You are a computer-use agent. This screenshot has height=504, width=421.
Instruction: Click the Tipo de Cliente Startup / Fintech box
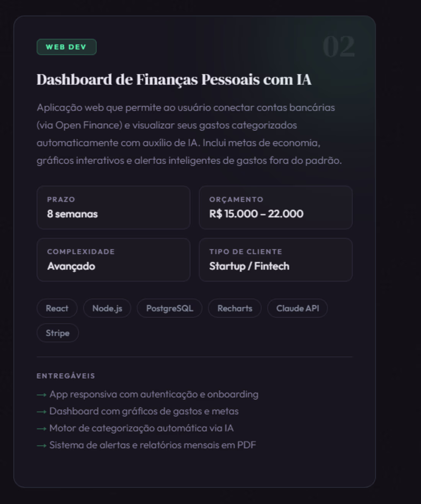[275, 260]
